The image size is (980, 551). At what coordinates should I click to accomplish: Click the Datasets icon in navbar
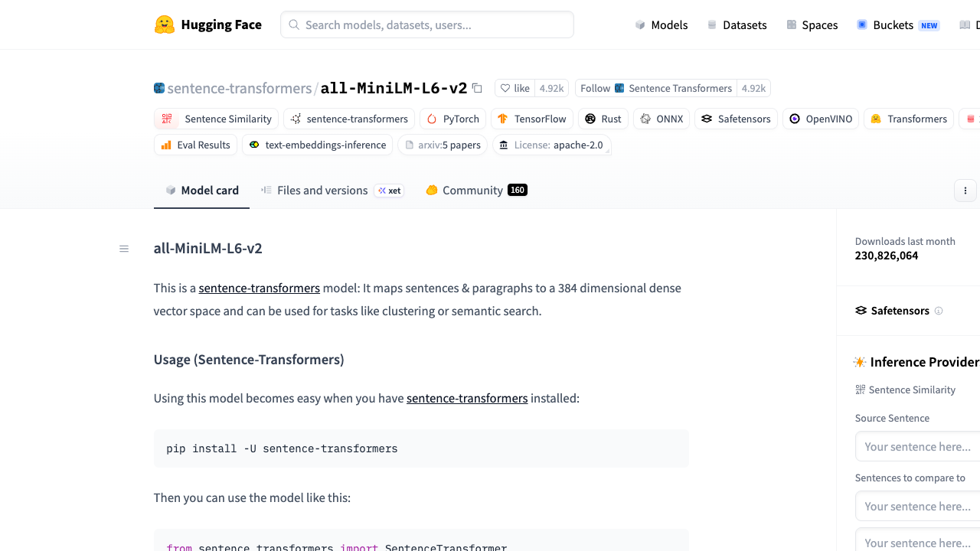tap(712, 25)
